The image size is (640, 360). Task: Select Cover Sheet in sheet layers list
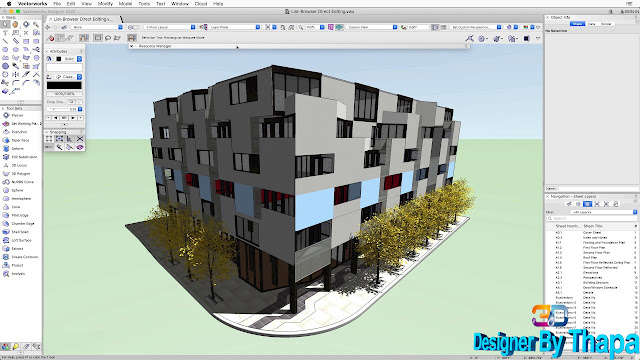point(591,233)
